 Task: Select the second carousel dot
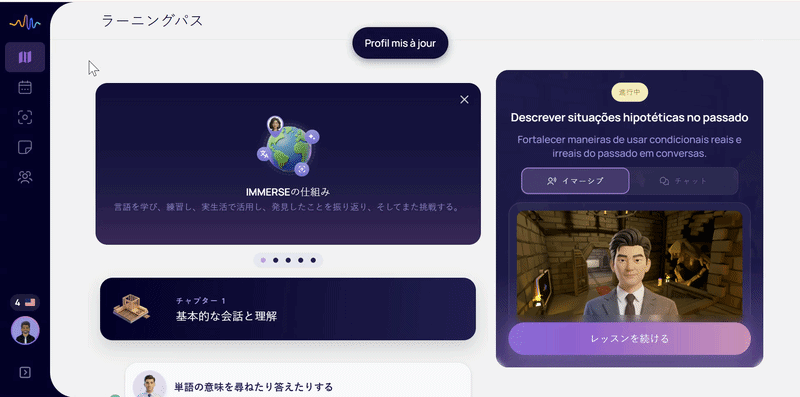pos(276,260)
